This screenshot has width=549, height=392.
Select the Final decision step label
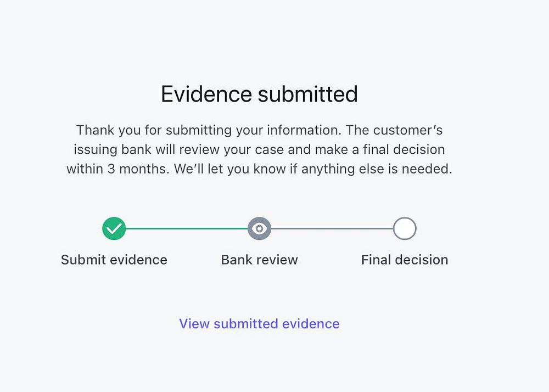coord(405,260)
